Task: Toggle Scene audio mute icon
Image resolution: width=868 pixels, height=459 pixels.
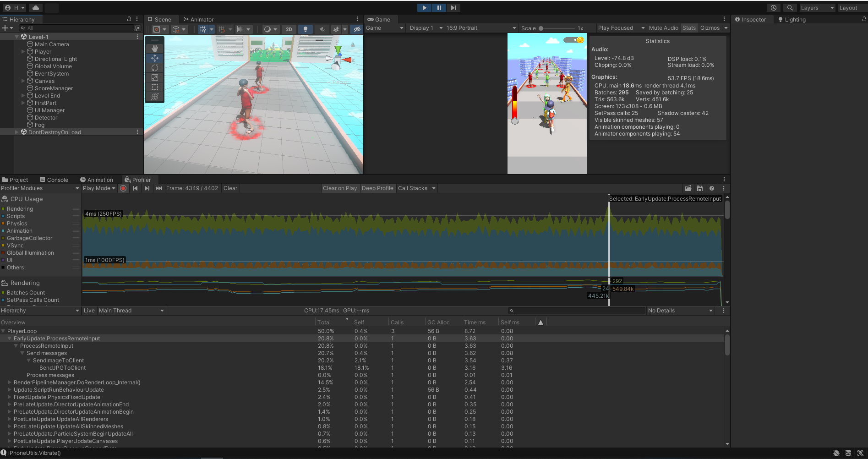Action: 322,29
